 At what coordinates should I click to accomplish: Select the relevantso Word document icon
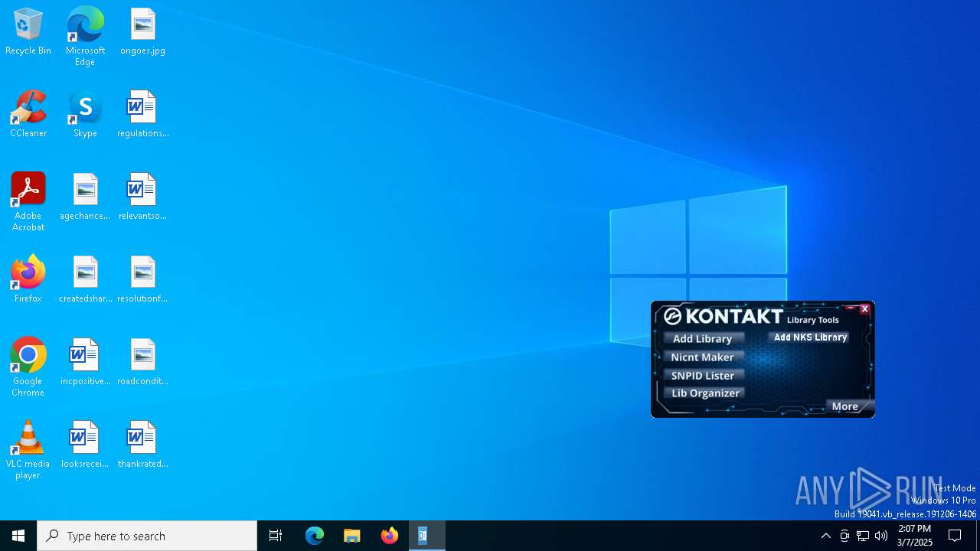(142, 197)
